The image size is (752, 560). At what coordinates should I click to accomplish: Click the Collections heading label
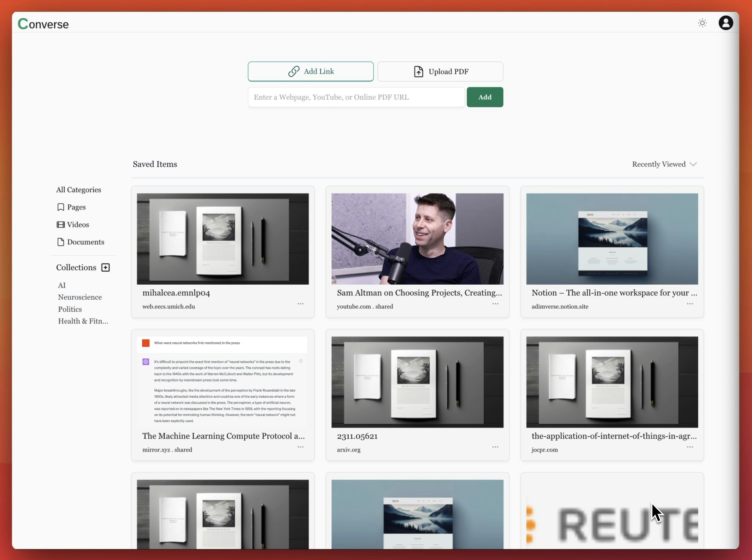point(76,267)
